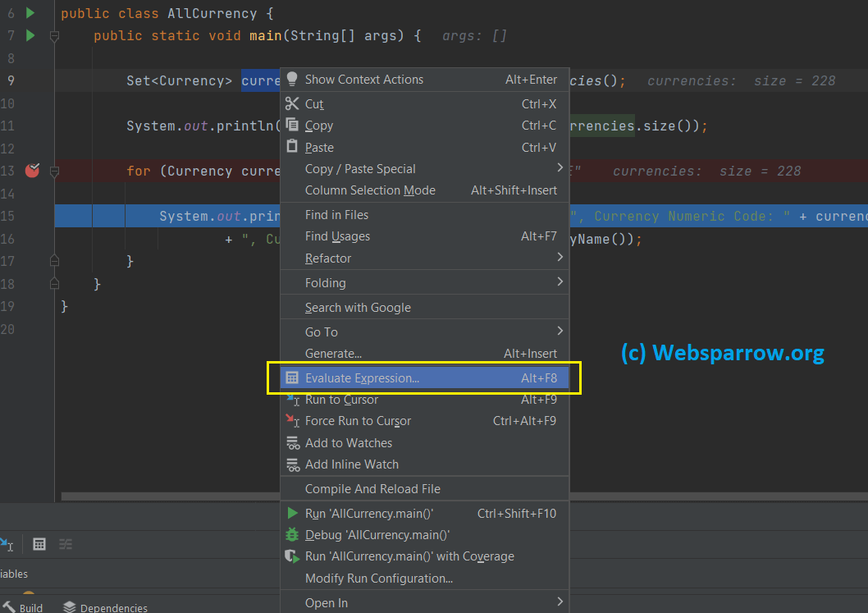Click the Cut scissors icon in context menu
This screenshot has width=868, height=613.
pyautogui.click(x=293, y=104)
